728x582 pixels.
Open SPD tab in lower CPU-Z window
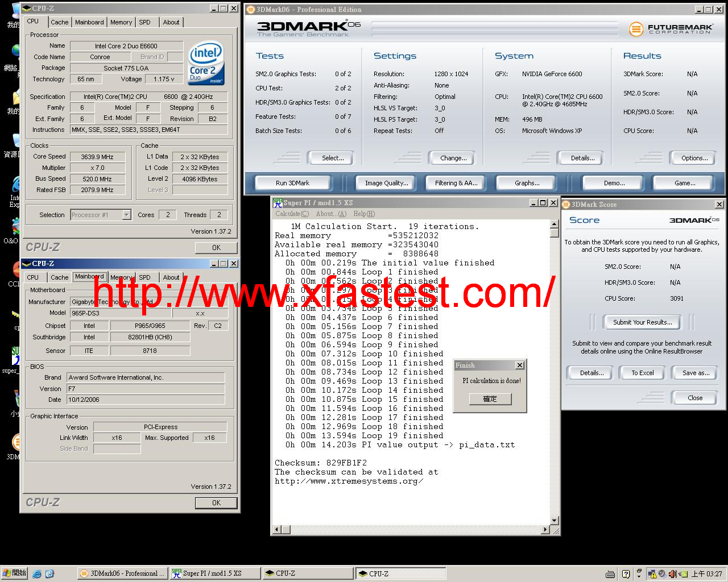pyautogui.click(x=145, y=277)
